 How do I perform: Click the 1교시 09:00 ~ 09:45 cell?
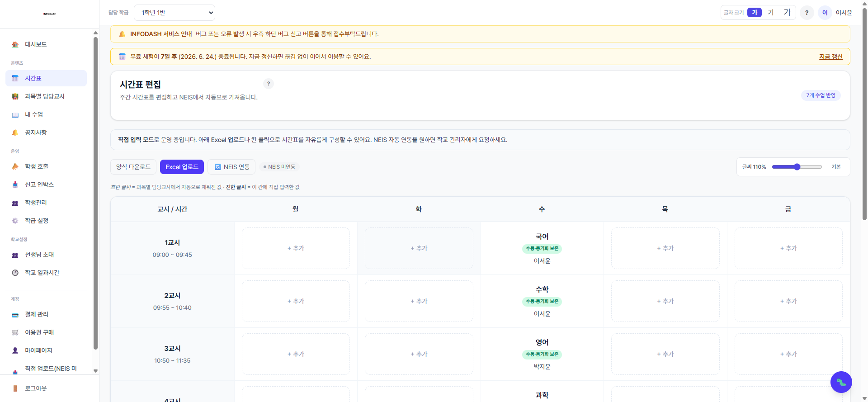click(172, 248)
